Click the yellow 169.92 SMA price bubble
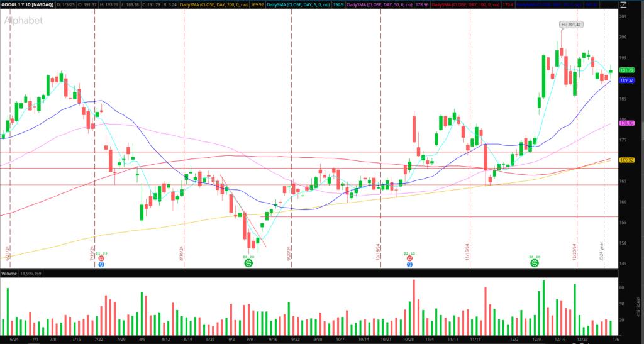Image resolution: width=644 pixels, height=344 pixels. click(627, 160)
